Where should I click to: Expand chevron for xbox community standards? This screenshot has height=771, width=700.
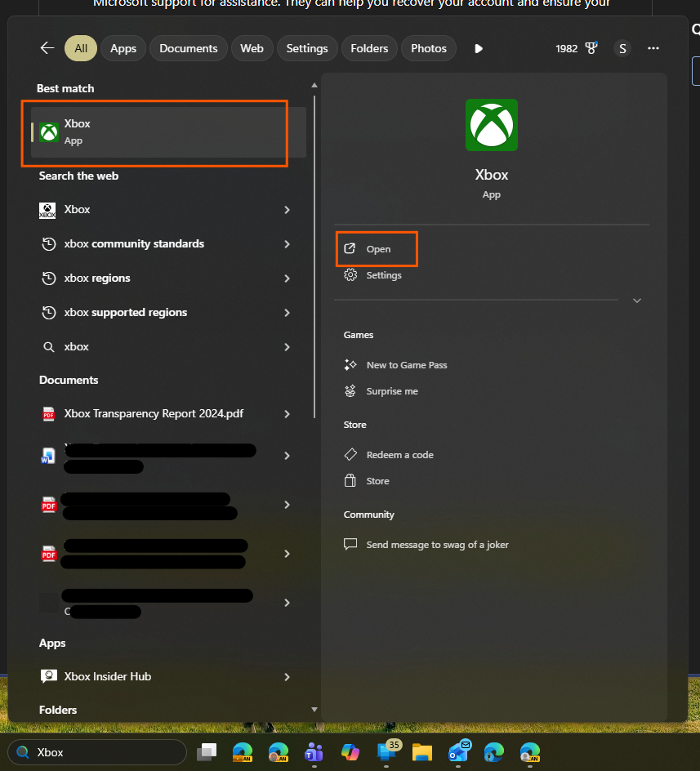[287, 244]
